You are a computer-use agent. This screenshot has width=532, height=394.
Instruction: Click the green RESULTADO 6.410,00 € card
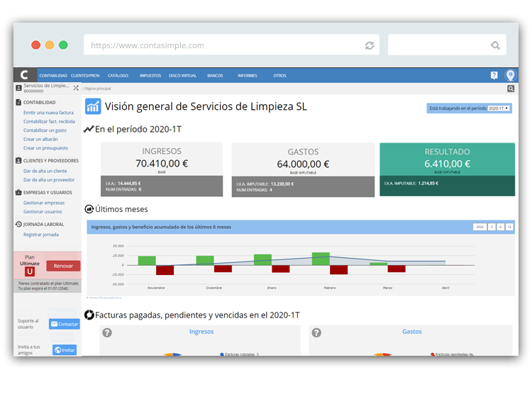447,169
